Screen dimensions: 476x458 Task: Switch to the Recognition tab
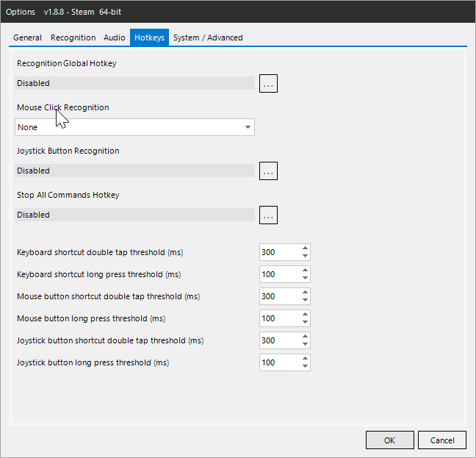73,37
